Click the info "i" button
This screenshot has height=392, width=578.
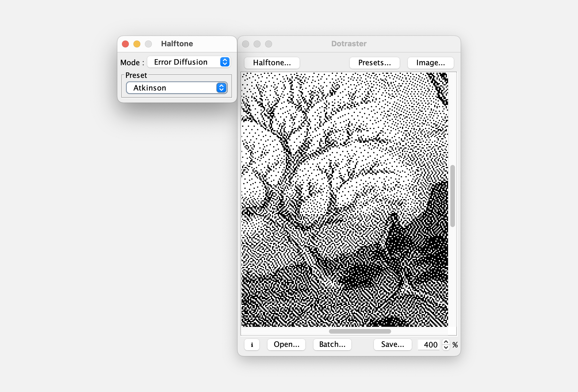252,345
